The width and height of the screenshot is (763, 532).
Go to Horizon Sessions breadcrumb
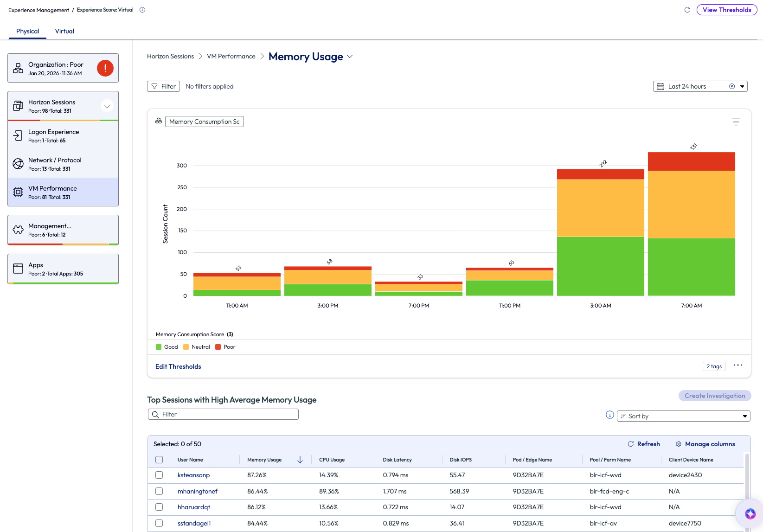pos(170,56)
